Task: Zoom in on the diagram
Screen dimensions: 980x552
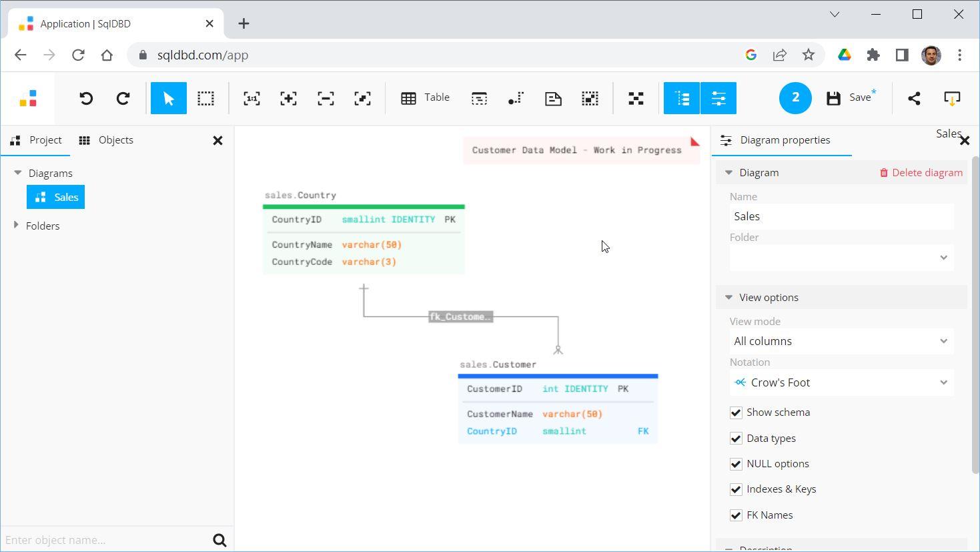Action: (x=288, y=99)
